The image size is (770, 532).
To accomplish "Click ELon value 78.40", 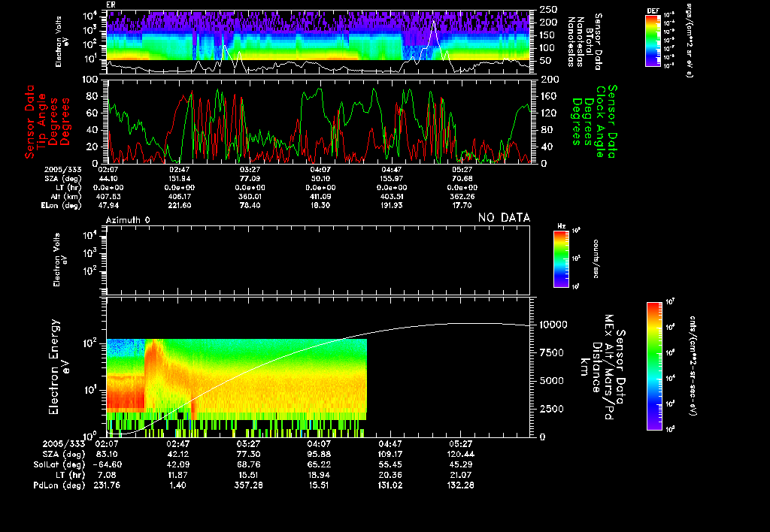I will click(250, 205).
